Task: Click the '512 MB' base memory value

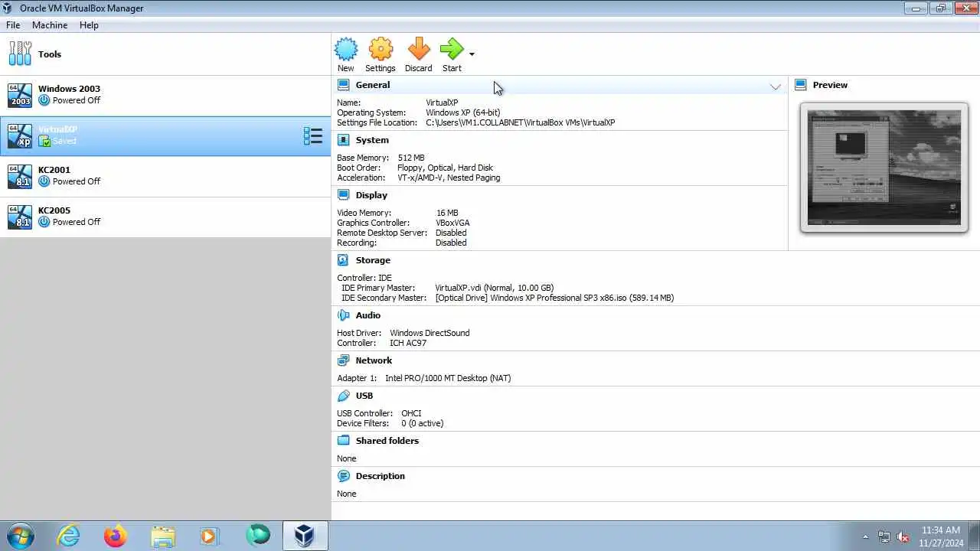Action: [x=411, y=158]
